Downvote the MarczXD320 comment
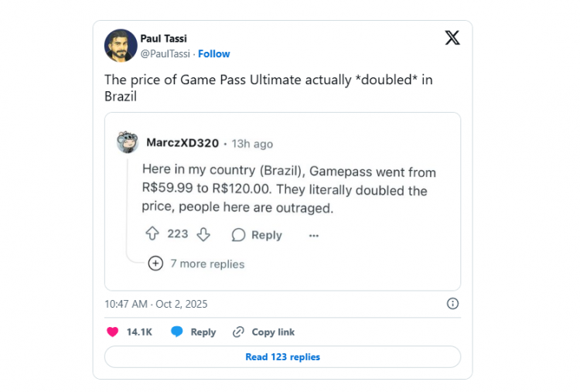The height and width of the screenshot is (392, 580). 203,234
